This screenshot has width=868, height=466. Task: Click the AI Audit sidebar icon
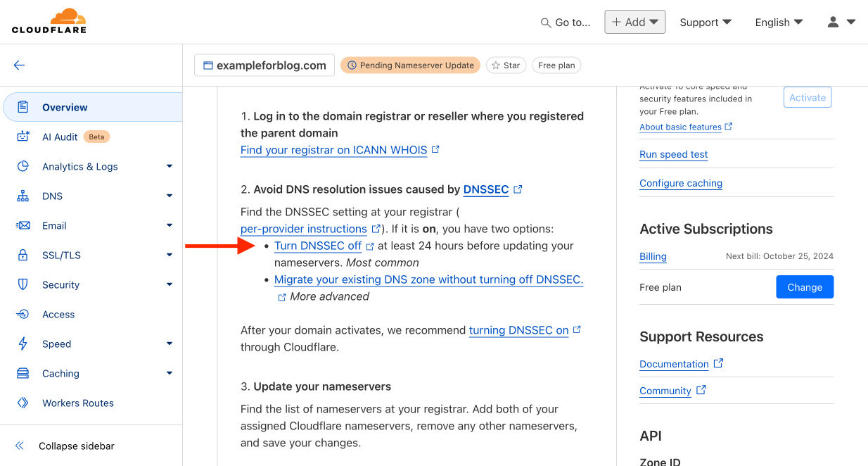pyautogui.click(x=23, y=137)
